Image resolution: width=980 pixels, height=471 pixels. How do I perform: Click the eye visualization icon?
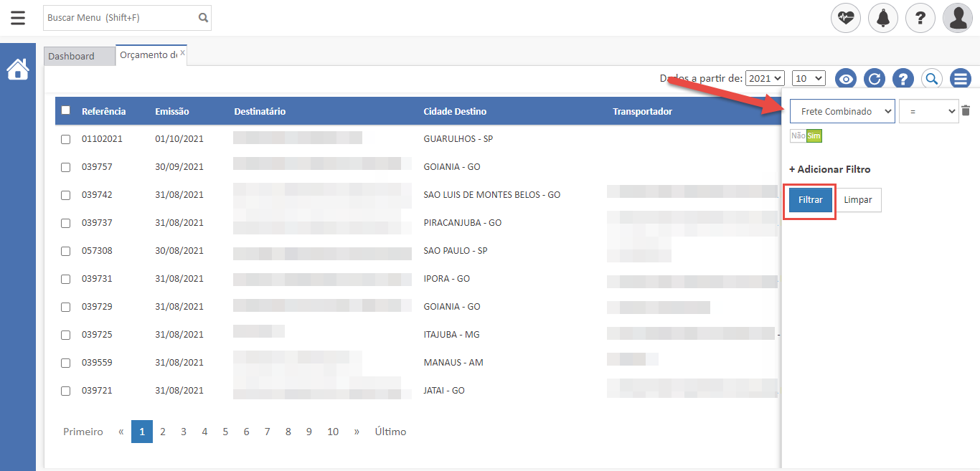pos(847,79)
